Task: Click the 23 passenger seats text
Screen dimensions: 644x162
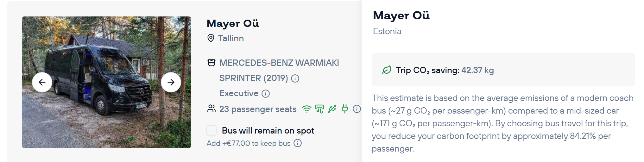Action: pyautogui.click(x=258, y=109)
